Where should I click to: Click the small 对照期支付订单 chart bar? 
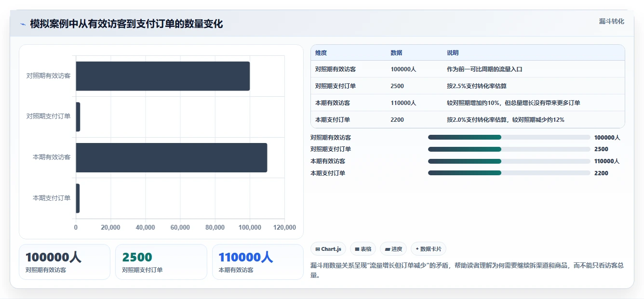coord(78,117)
